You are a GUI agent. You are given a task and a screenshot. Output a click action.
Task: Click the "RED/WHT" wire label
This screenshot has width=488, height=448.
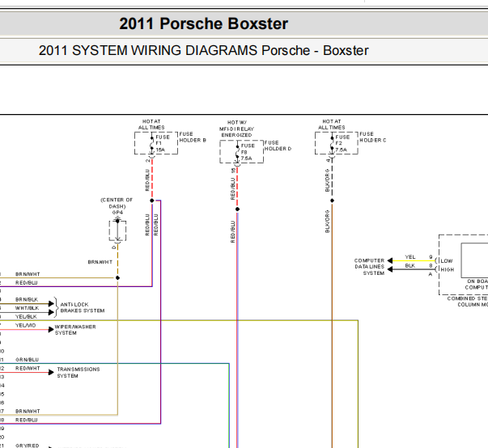coord(28,369)
